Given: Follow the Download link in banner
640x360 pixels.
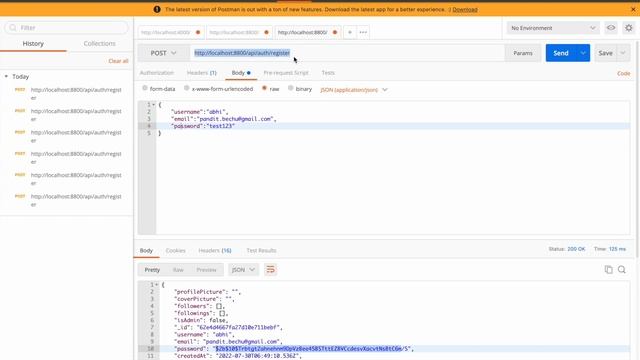Looking at the screenshot, I should (465, 9).
